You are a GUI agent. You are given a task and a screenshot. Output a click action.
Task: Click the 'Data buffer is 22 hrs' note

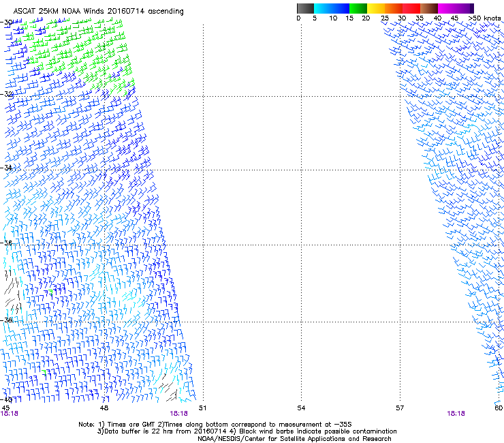tap(247, 431)
